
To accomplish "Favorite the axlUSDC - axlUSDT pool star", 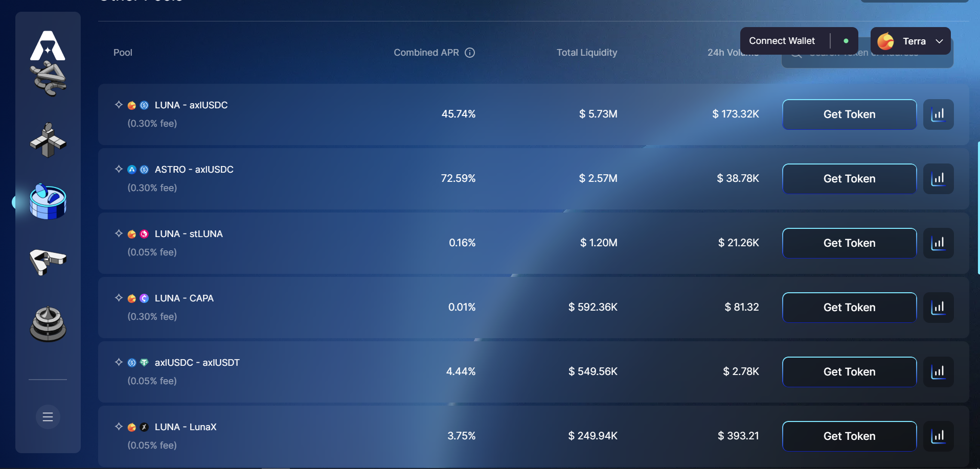I will point(119,362).
